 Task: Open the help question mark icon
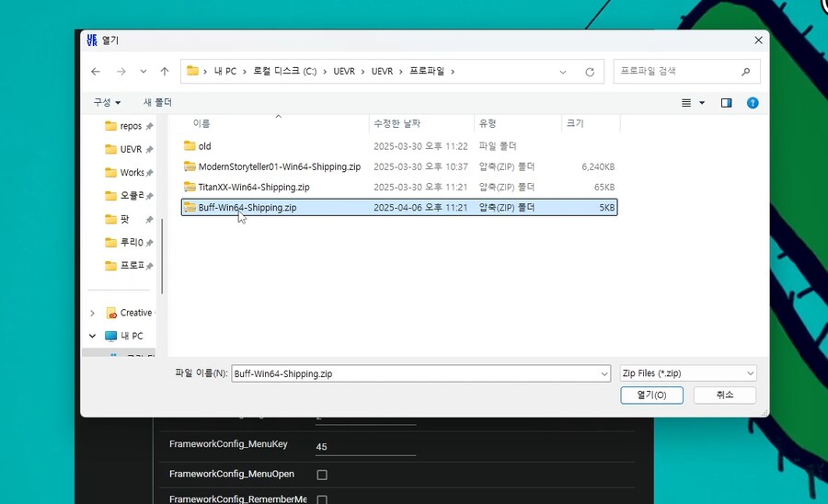753,103
